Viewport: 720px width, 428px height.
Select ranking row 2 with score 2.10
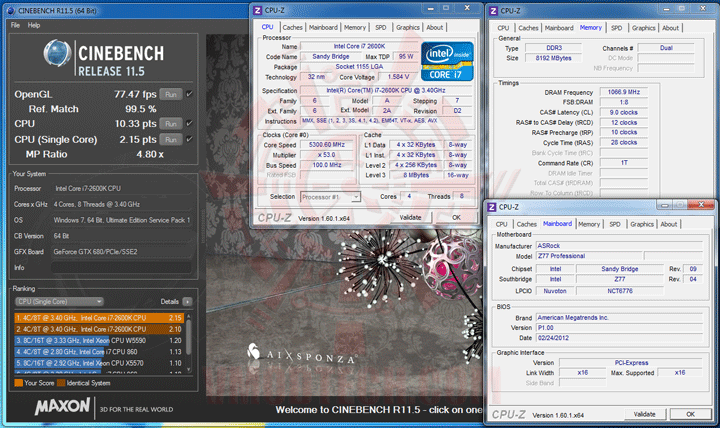(99, 329)
